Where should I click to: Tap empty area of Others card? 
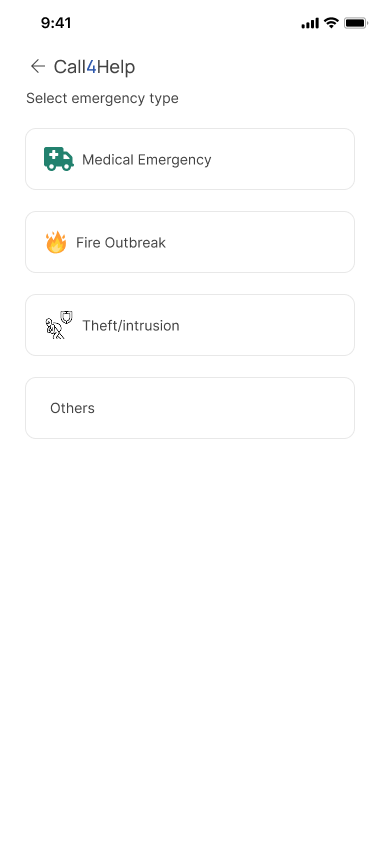(x=226, y=408)
